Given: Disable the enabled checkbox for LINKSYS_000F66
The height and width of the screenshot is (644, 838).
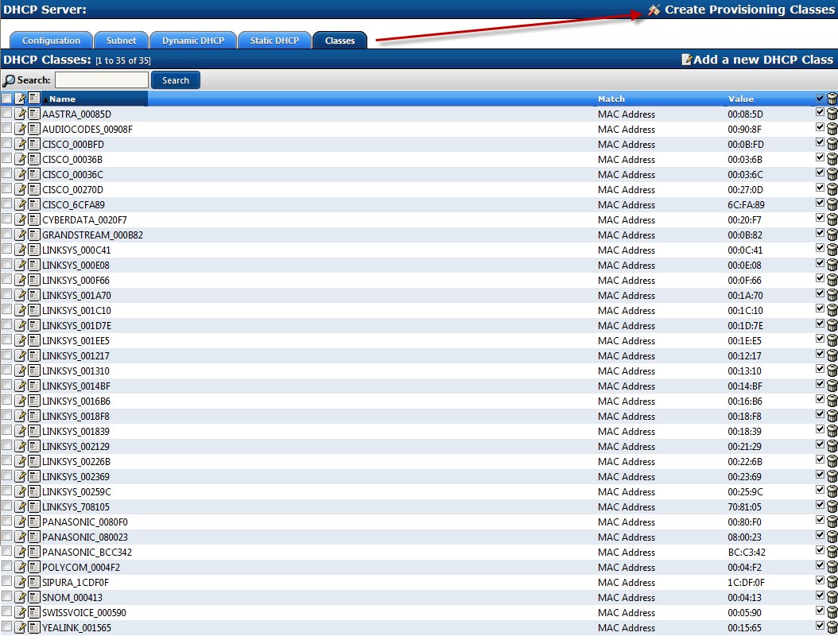Looking at the screenshot, I should (x=821, y=278).
